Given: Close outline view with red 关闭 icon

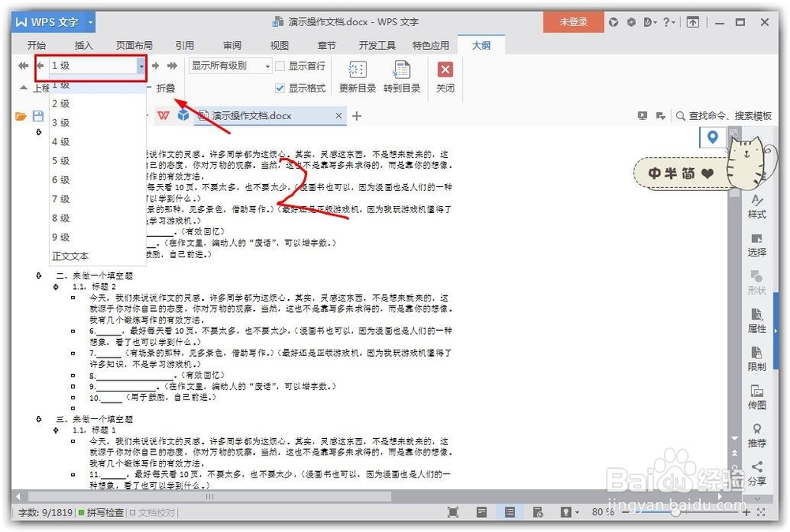Looking at the screenshot, I should point(445,69).
